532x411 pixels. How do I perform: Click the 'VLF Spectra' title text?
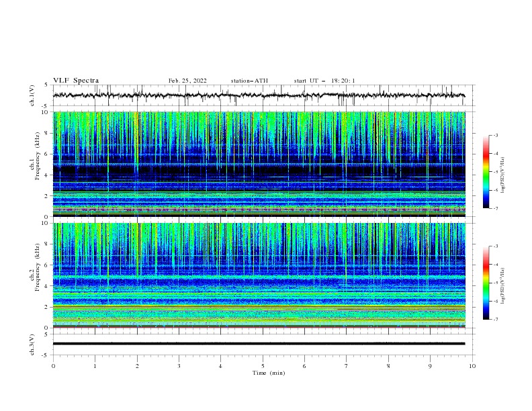[76, 81]
